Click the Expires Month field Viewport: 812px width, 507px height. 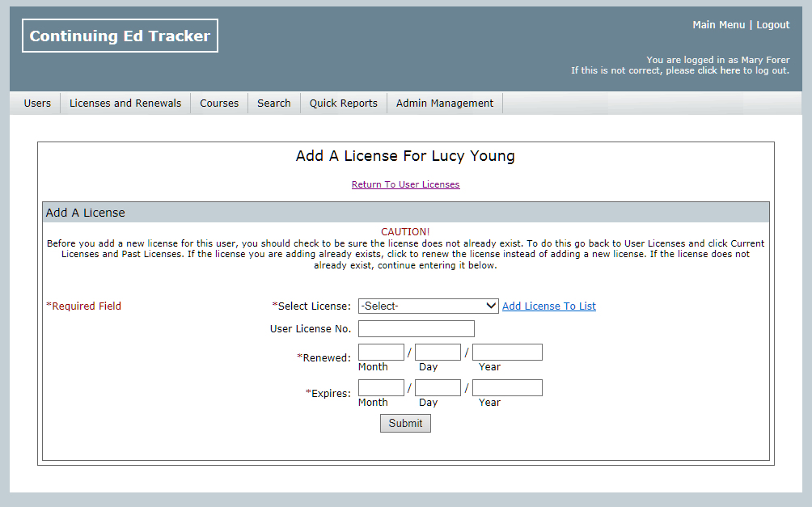[381, 388]
